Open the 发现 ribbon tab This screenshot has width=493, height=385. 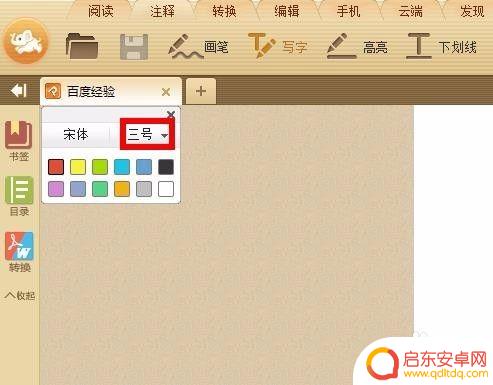(472, 11)
